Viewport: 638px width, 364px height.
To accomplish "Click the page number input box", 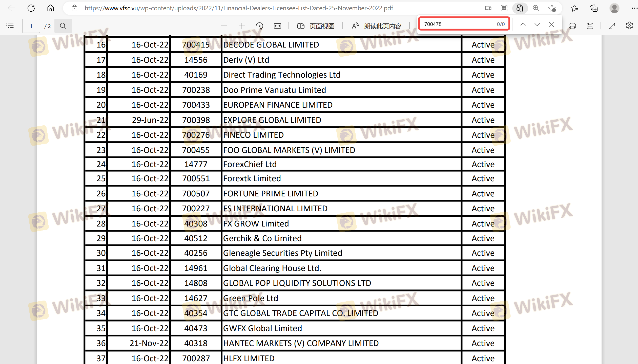I will tap(31, 26).
